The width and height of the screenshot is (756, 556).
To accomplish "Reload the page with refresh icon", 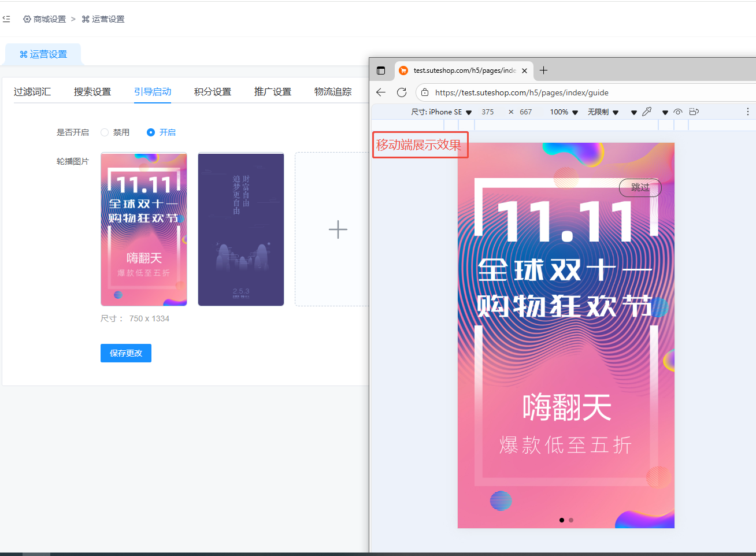I will pos(402,92).
